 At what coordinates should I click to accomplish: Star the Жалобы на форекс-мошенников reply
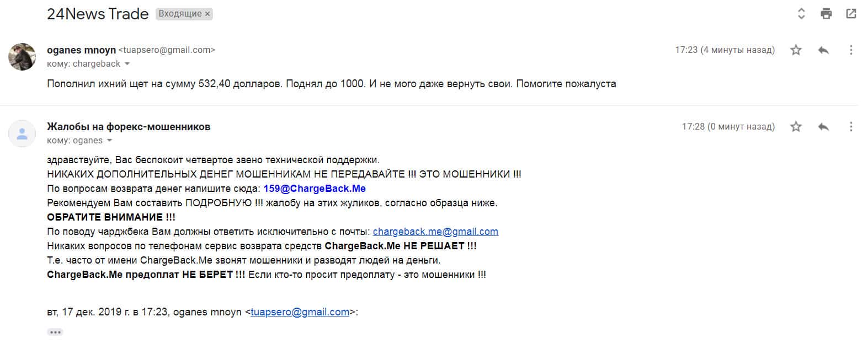pos(796,127)
